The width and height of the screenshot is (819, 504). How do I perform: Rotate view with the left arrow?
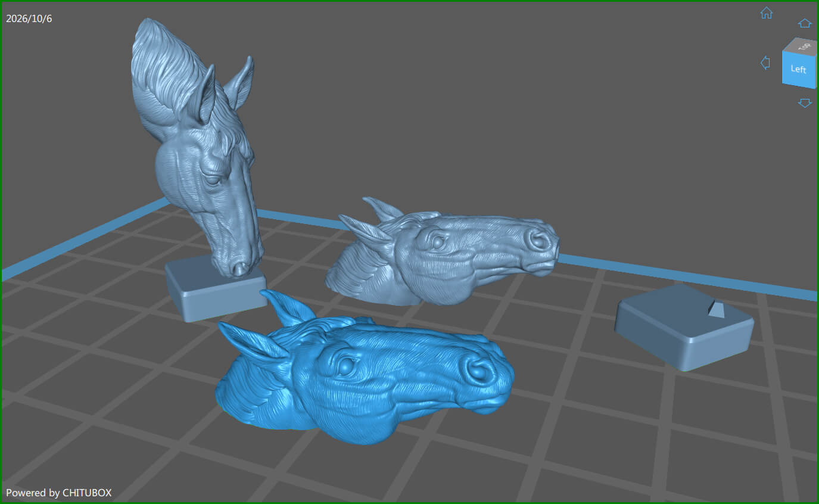766,63
